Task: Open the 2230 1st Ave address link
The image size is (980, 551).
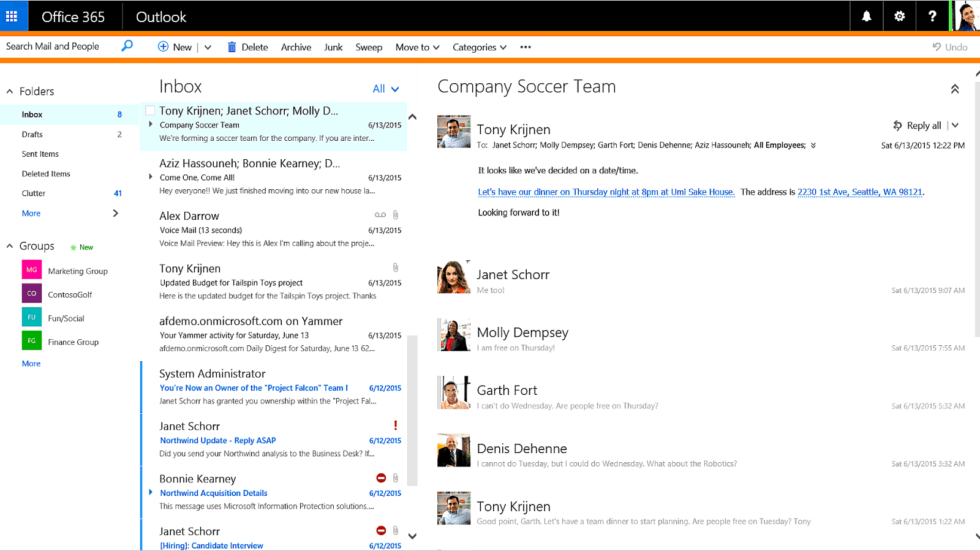Action: tap(860, 192)
